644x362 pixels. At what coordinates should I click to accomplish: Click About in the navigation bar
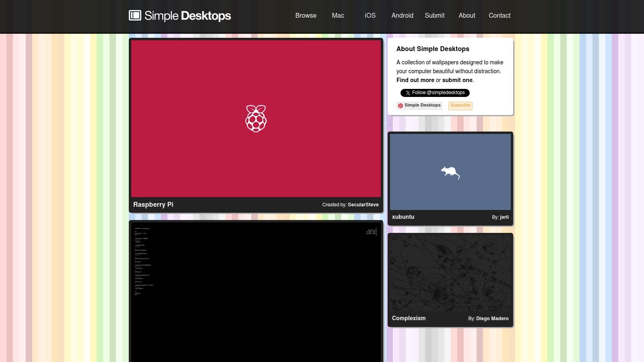[467, 15]
